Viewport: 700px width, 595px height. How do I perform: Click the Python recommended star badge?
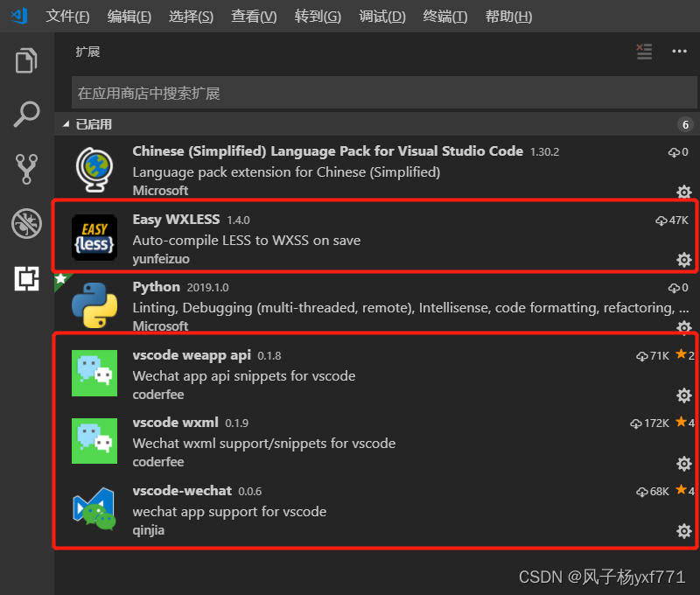pos(60,279)
